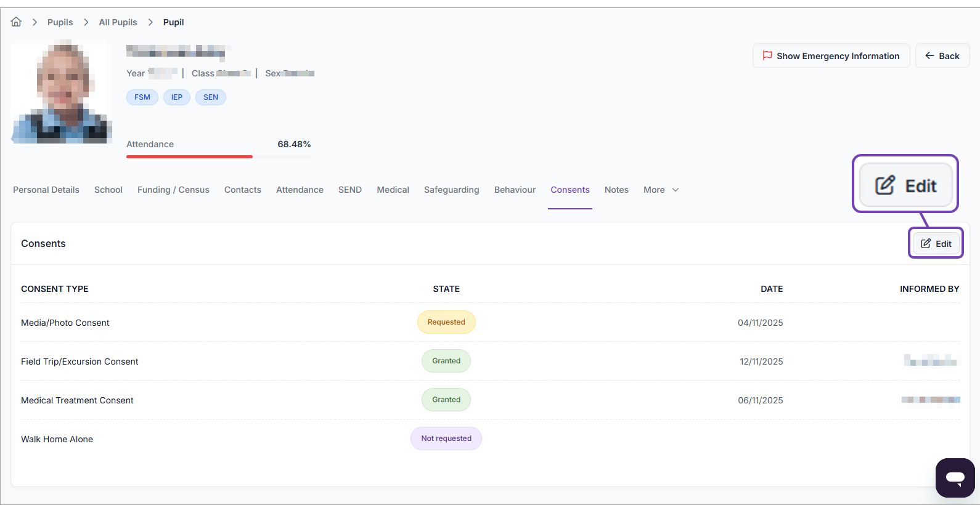
Task: Open the chat widget icon
Action: (x=955, y=478)
